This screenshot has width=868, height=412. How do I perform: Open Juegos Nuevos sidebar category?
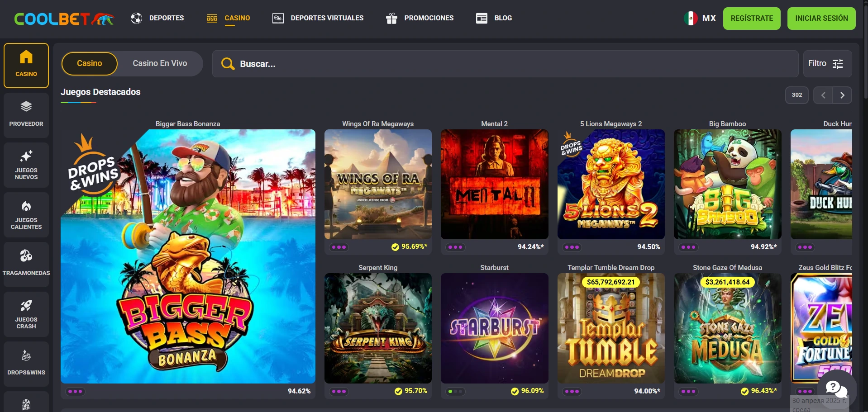(26, 165)
